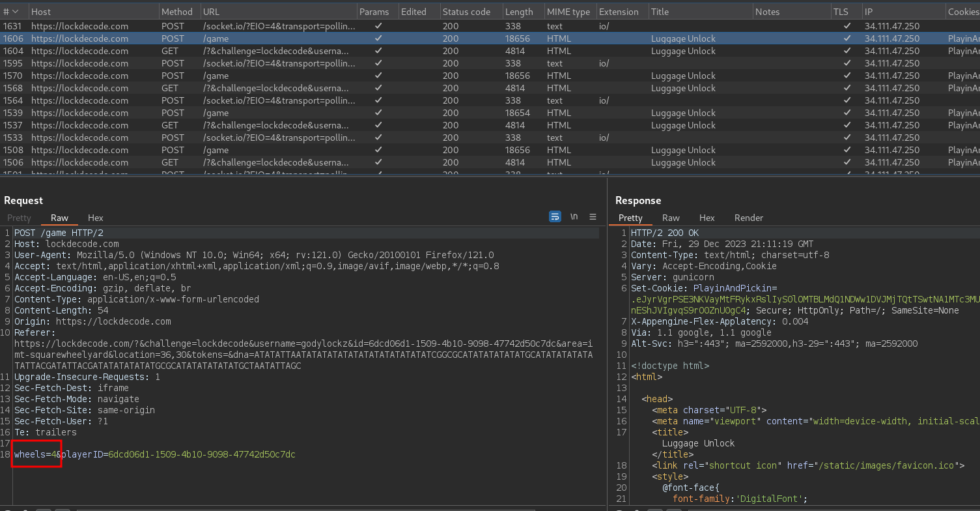Click Params checkmark in row 1631

click(x=378, y=26)
